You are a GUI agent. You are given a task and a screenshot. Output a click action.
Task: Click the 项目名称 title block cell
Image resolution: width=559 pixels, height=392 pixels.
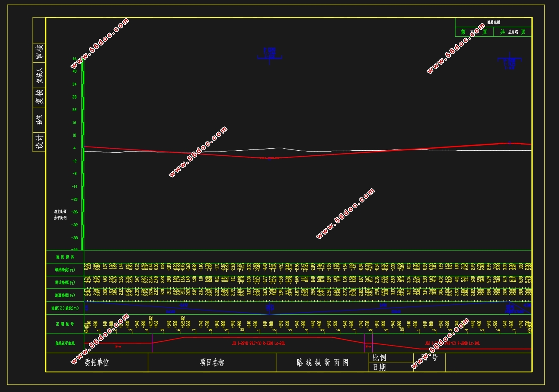(x=212, y=362)
